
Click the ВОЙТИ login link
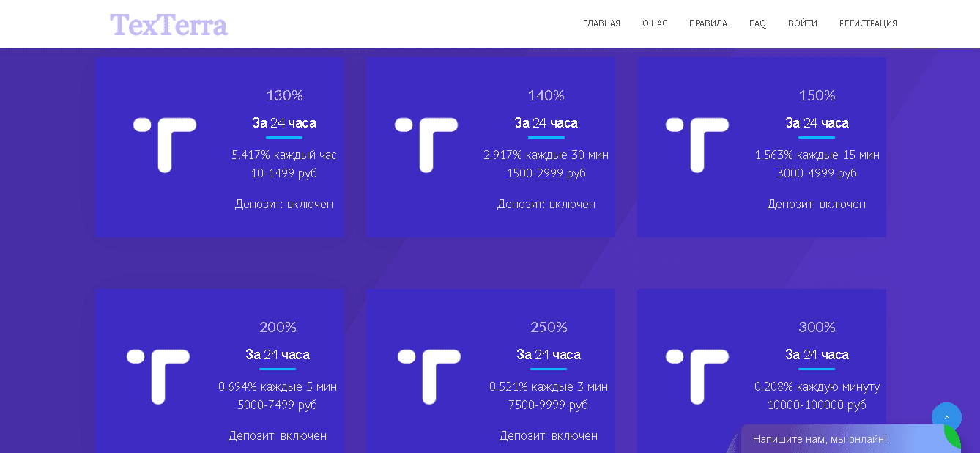(x=803, y=23)
